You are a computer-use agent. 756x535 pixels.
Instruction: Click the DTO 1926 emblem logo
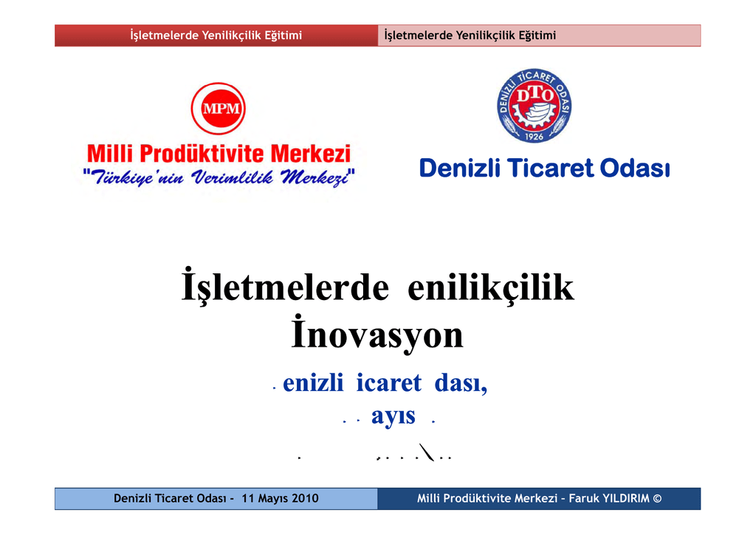tap(535, 105)
